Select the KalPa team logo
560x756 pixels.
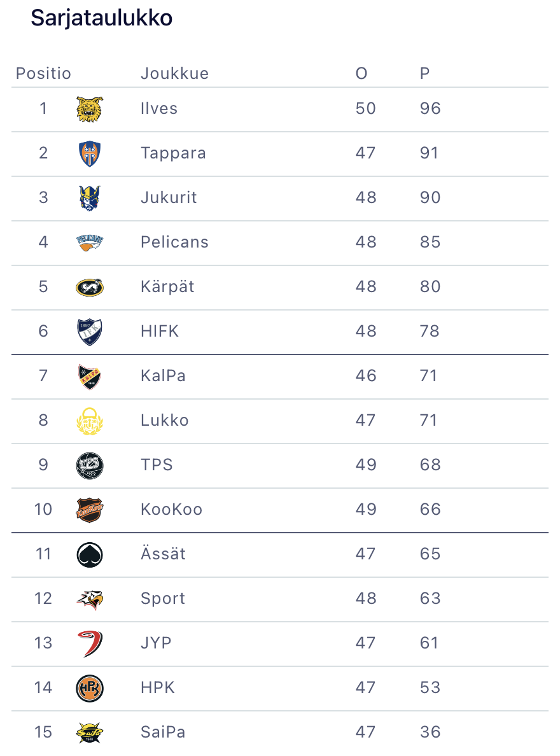89,376
